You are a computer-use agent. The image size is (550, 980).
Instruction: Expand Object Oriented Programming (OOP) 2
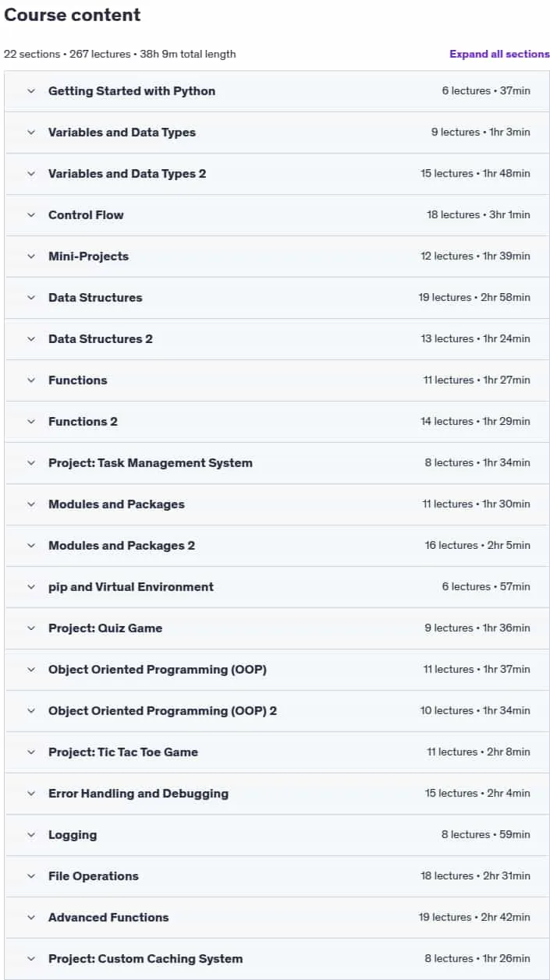pos(277,711)
